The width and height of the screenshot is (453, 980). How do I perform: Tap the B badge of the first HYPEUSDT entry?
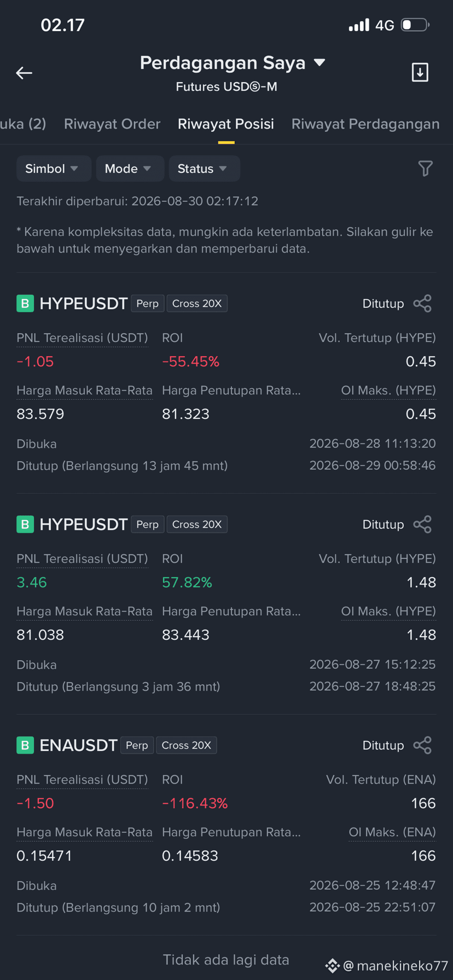click(25, 304)
